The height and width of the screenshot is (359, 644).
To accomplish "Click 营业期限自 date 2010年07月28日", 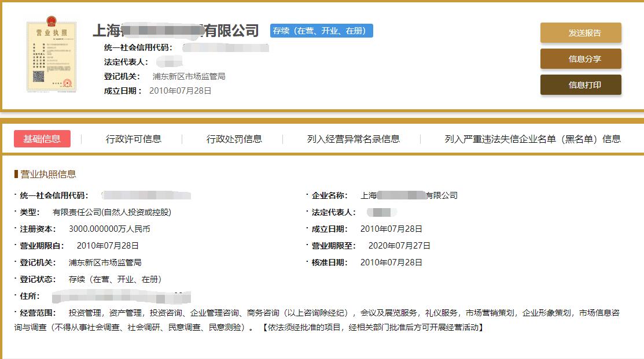I will point(108,246).
